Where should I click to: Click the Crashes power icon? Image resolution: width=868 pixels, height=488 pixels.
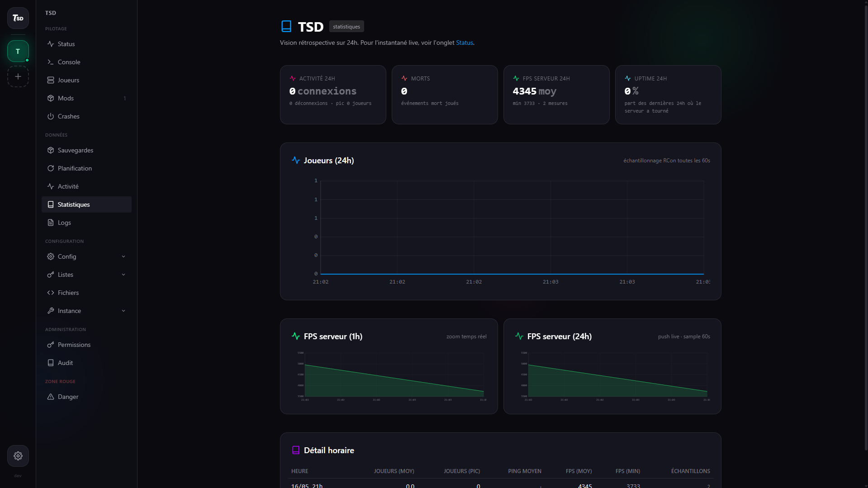click(x=51, y=116)
